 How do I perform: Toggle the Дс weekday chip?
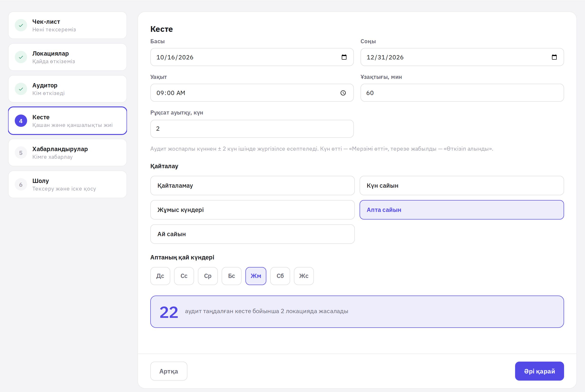coord(160,276)
